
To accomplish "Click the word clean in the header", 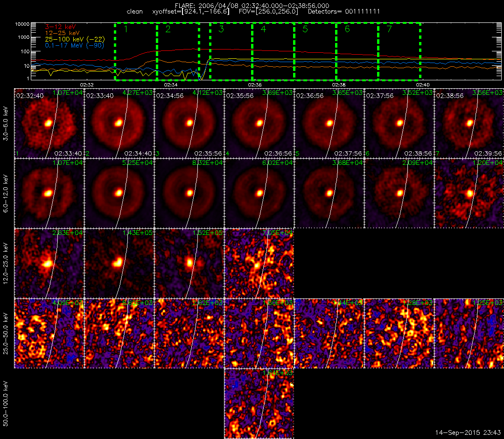I will [135, 12].
